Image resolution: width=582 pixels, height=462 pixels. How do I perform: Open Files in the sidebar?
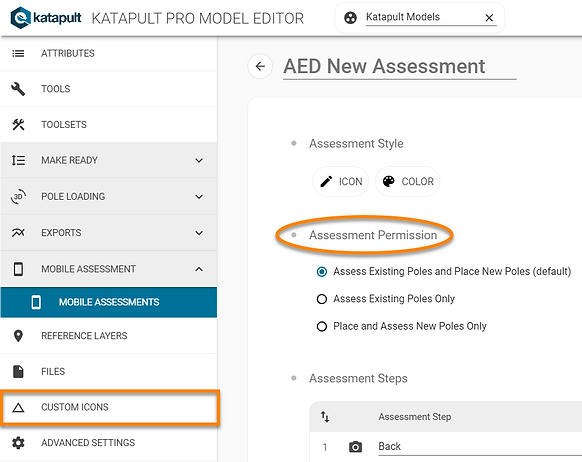pos(109,371)
